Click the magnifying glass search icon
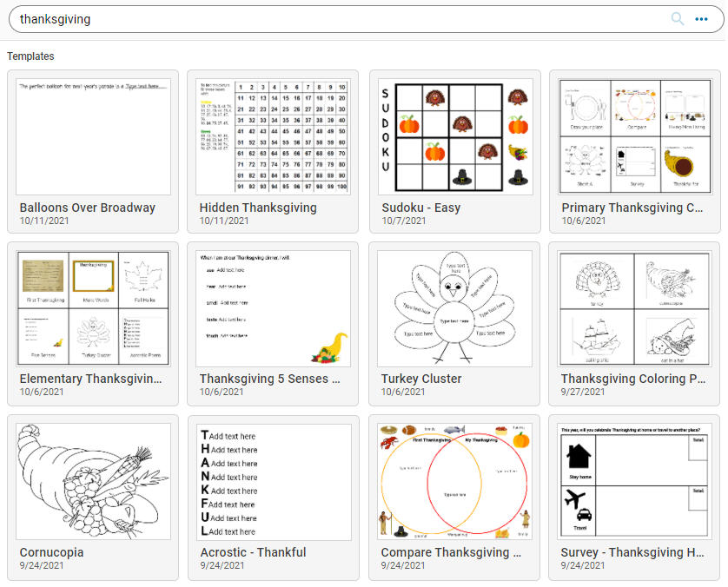The width and height of the screenshot is (728, 587). 678,19
